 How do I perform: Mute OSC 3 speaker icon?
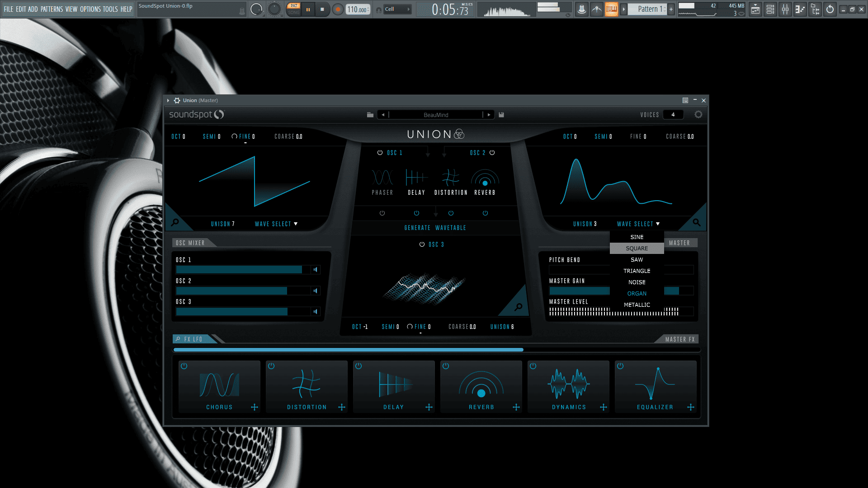coord(316,312)
